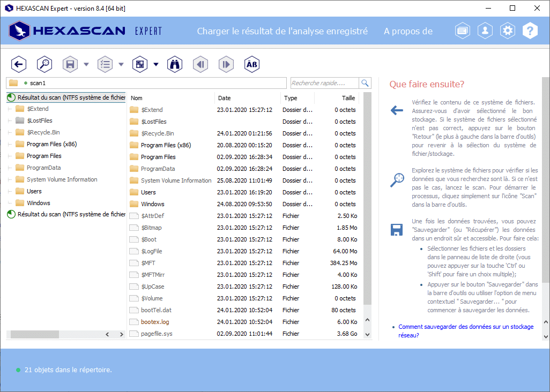Expand Program Files (x86) in the tree
Image resolution: width=550 pixels, height=392 pixels.
(10, 144)
